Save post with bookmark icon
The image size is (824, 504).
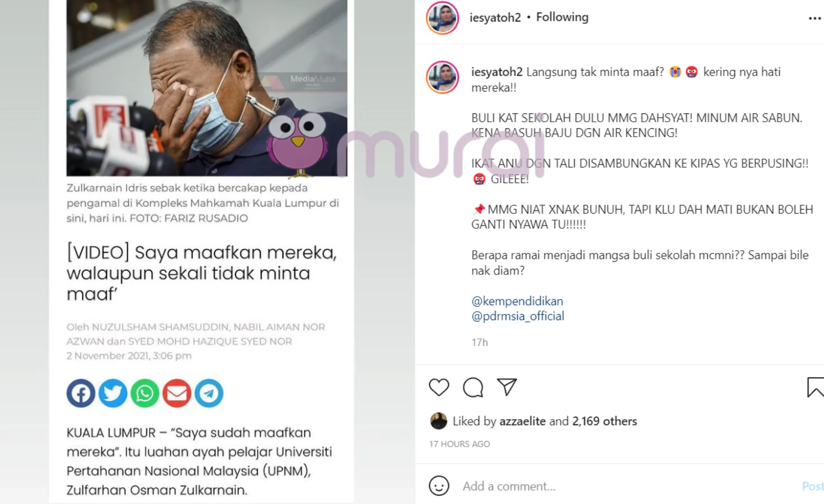pos(815,387)
